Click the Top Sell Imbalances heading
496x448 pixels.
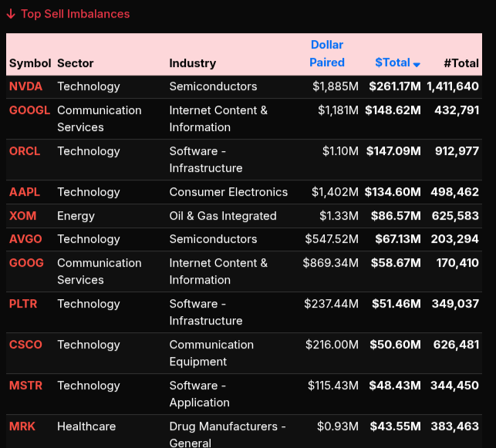75,14
